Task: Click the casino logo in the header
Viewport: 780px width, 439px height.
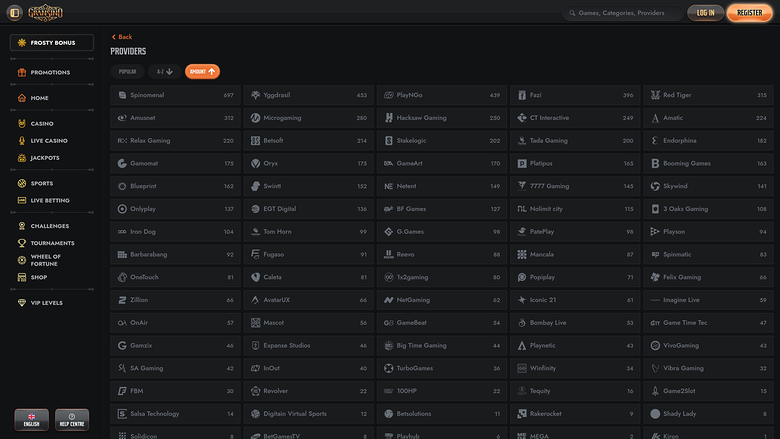Action: (45, 13)
